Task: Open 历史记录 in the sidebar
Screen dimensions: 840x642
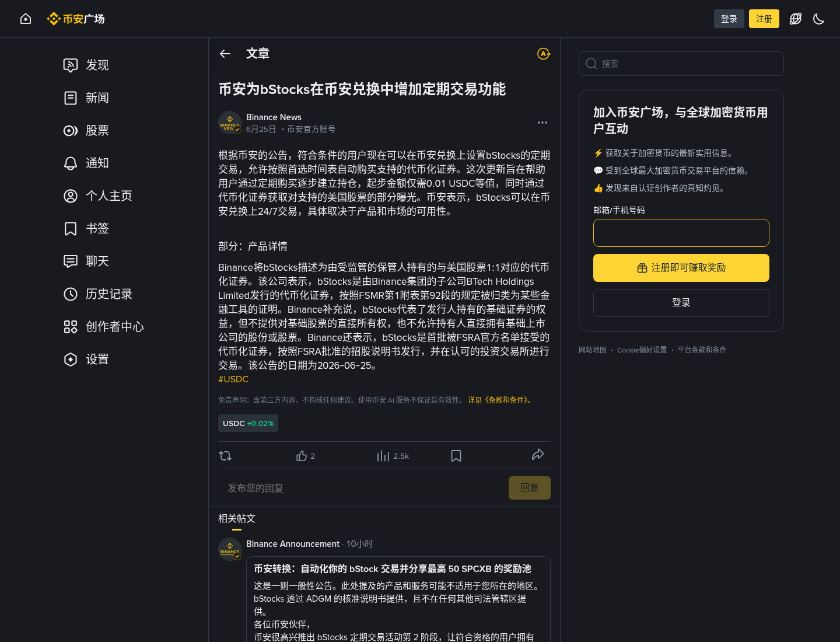Action: pos(98,294)
